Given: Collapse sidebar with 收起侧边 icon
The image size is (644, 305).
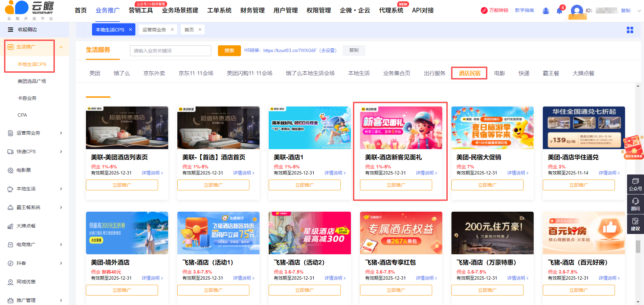Looking at the screenshot, I should [10, 30].
